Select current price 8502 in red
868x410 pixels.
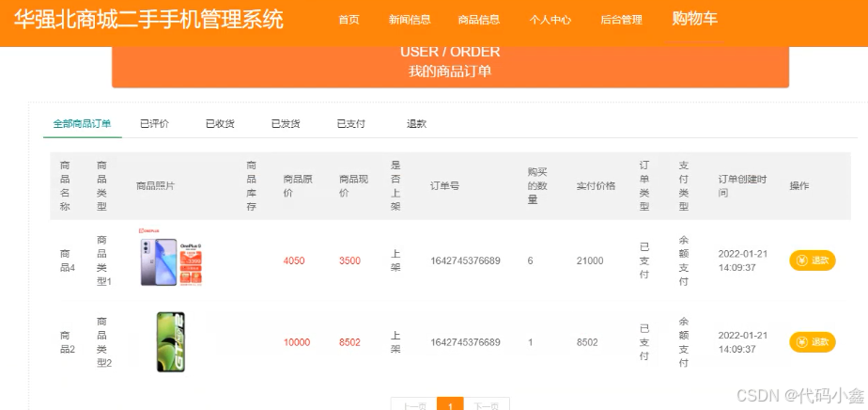coord(349,342)
